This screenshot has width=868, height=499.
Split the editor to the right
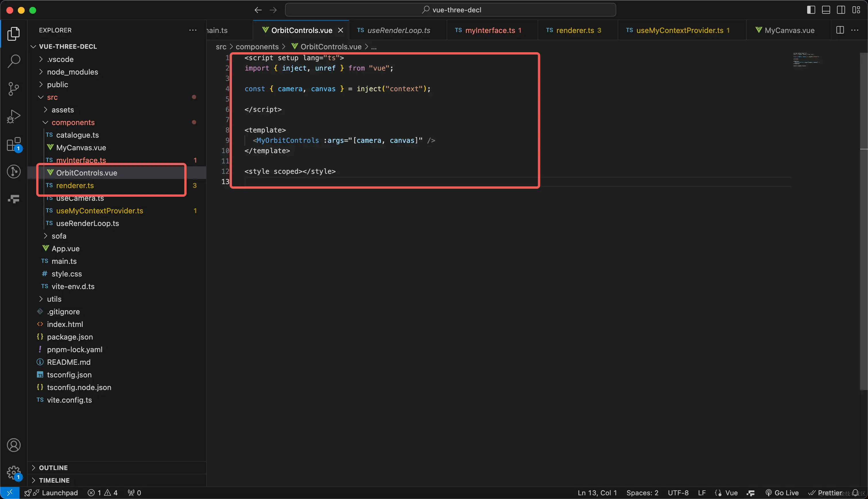click(840, 30)
